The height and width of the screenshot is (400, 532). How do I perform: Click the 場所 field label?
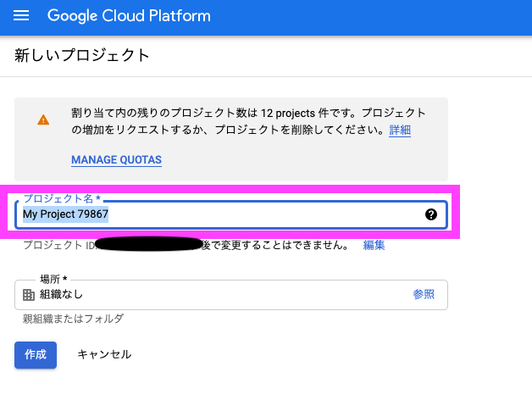coord(53,279)
